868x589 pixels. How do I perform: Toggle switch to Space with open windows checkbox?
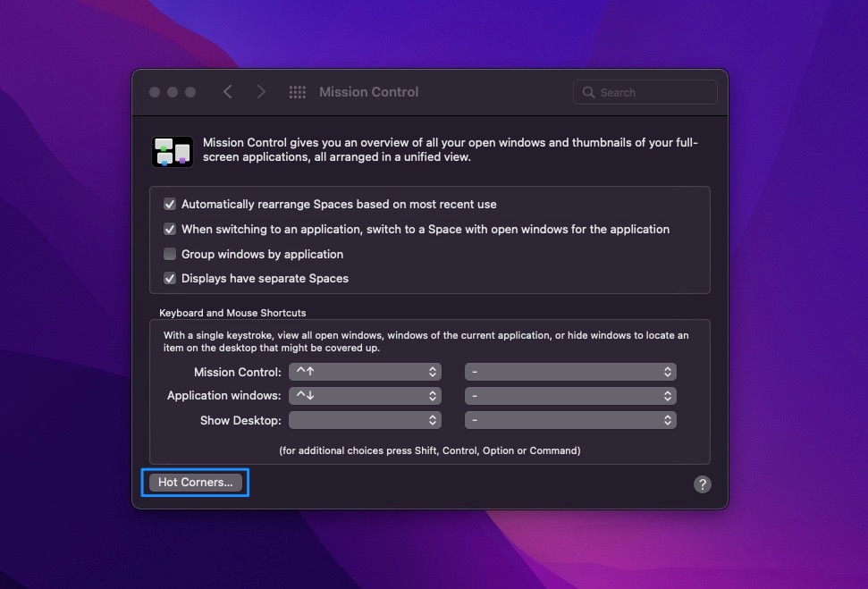coord(169,229)
